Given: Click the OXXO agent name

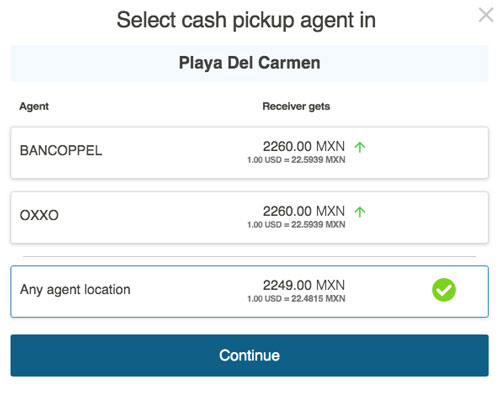Looking at the screenshot, I should point(39,215).
